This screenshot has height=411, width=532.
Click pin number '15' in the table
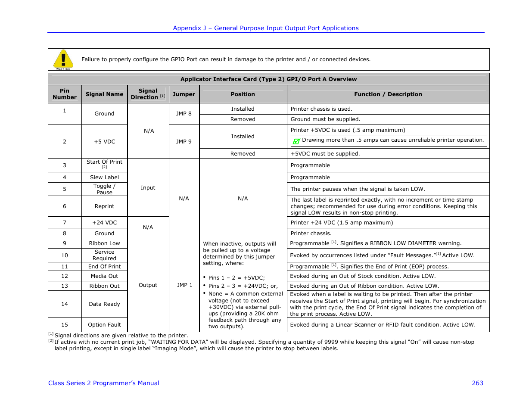click(x=65, y=325)
